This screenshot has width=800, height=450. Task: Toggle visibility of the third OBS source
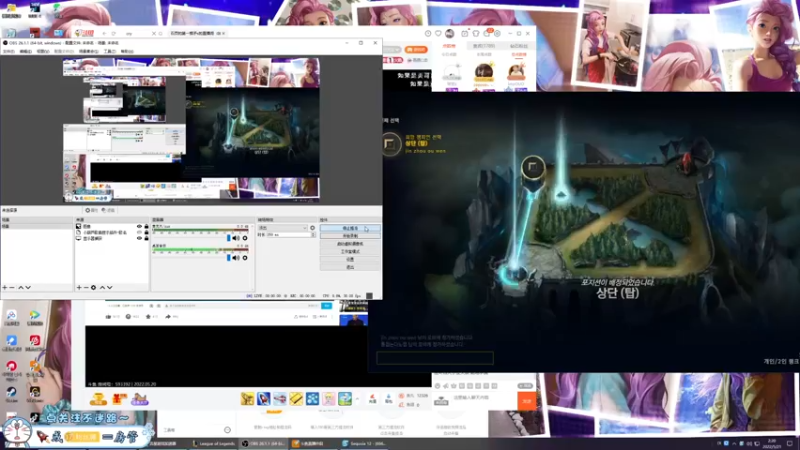pyautogui.click(x=139, y=238)
